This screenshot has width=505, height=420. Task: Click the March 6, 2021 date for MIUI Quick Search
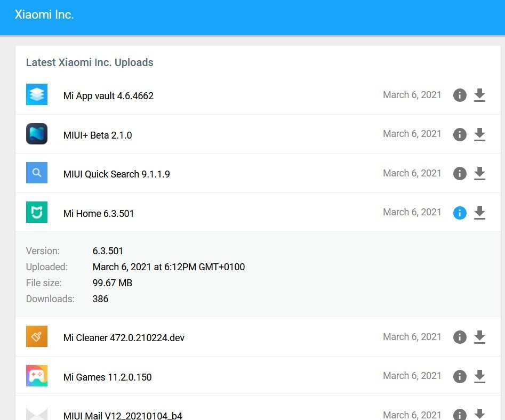(412, 173)
